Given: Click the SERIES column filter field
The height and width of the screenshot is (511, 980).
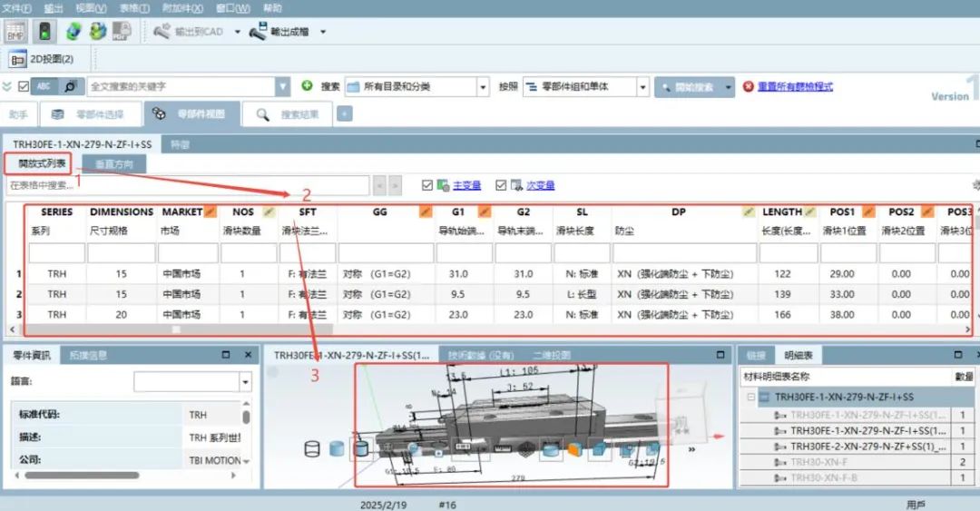Looking at the screenshot, I should [57, 253].
